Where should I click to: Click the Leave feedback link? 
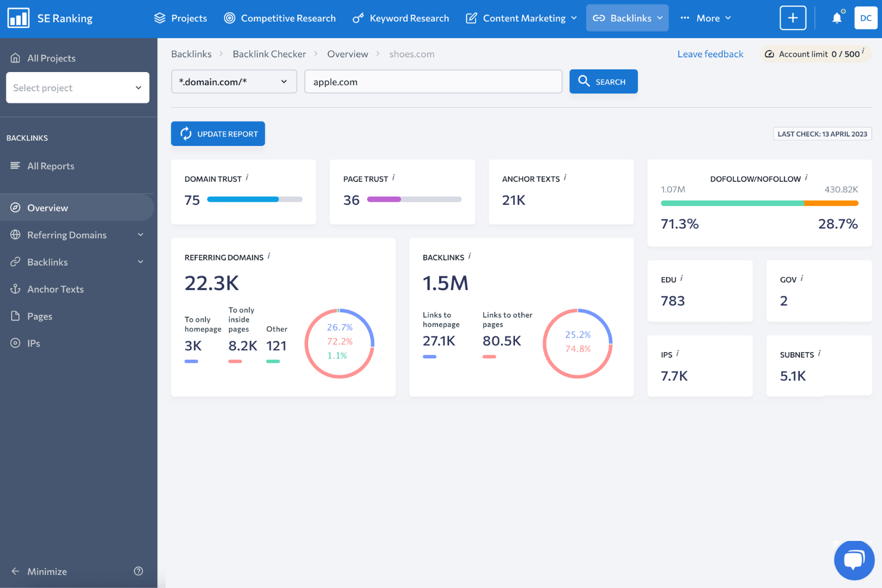pyautogui.click(x=710, y=54)
